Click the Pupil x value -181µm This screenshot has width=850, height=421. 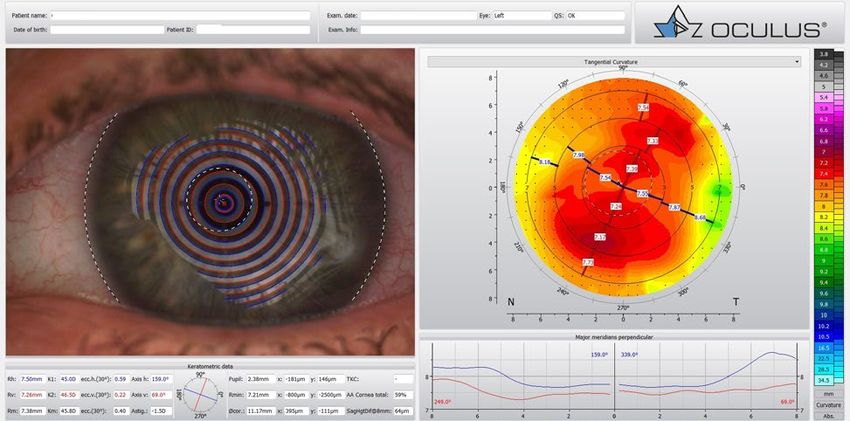[x=297, y=379]
